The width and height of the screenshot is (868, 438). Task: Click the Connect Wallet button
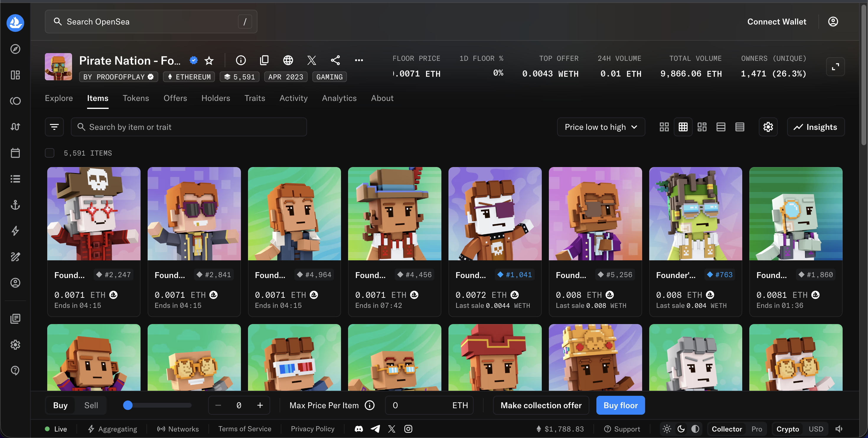point(777,22)
